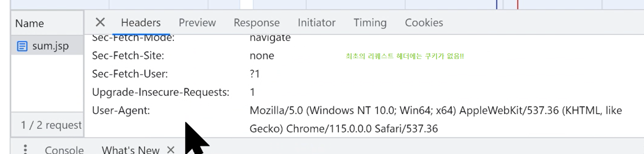The width and height of the screenshot is (644, 154).
Task: Switch to the Preview tab
Action: point(197,23)
